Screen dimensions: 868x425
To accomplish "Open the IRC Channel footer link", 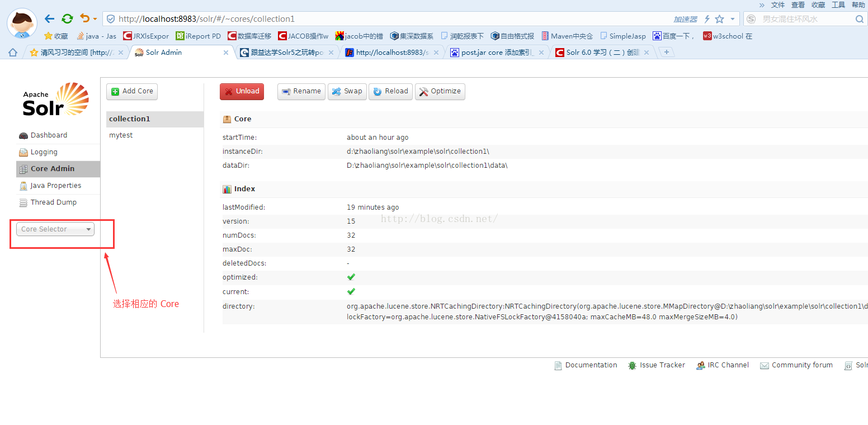I will point(723,365).
